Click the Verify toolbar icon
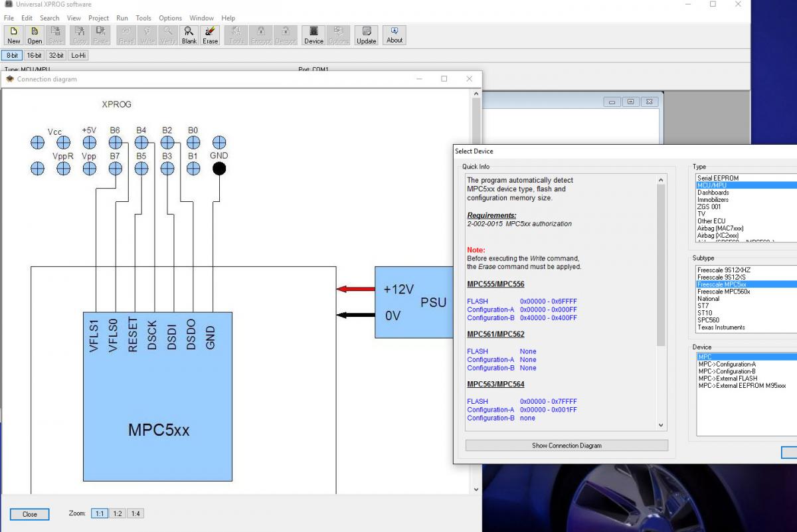Image resolution: width=797 pixels, height=532 pixels. click(169, 35)
